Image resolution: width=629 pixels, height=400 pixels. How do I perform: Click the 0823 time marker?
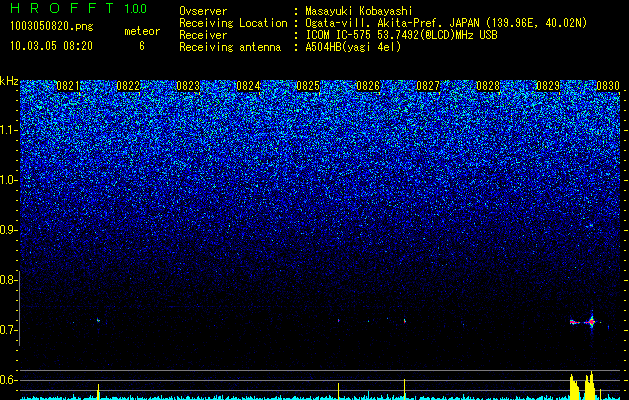click(188, 86)
